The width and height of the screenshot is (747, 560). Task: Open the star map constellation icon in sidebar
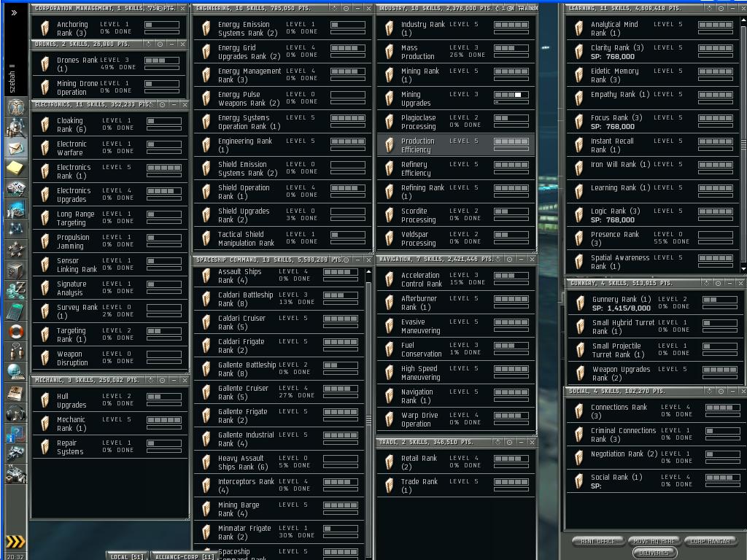point(16,229)
